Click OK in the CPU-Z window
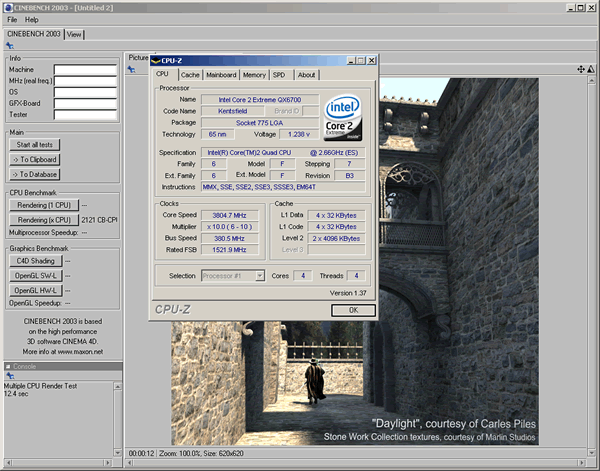Viewport: 600px width, 471px height. pos(353,310)
